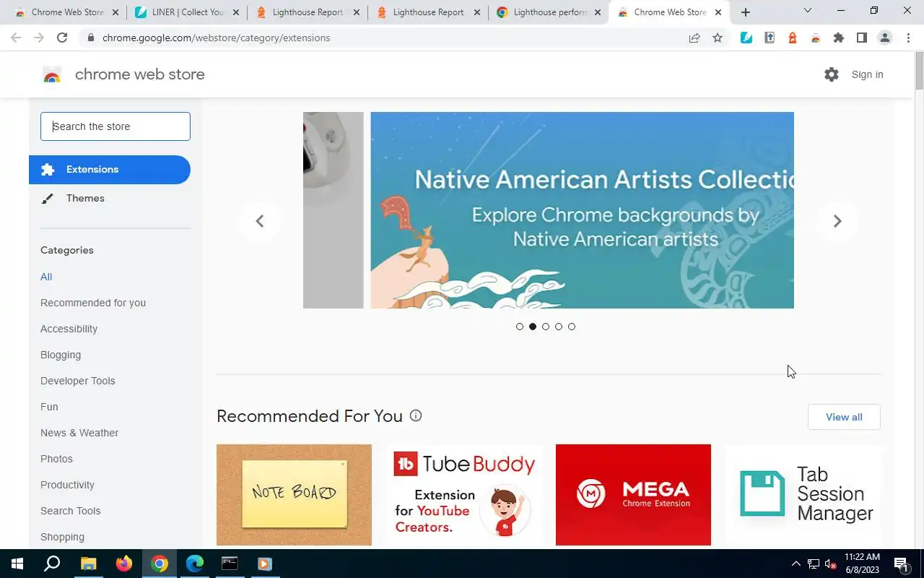Open Chrome Web Store settings gear
924x578 pixels.
pyautogui.click(x=832, y=74)
